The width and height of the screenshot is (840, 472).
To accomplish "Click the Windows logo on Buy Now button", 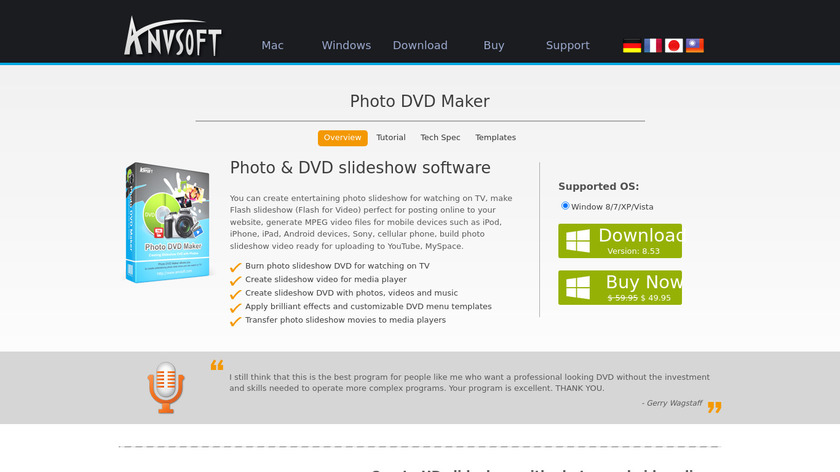I will tap(578, 288).
